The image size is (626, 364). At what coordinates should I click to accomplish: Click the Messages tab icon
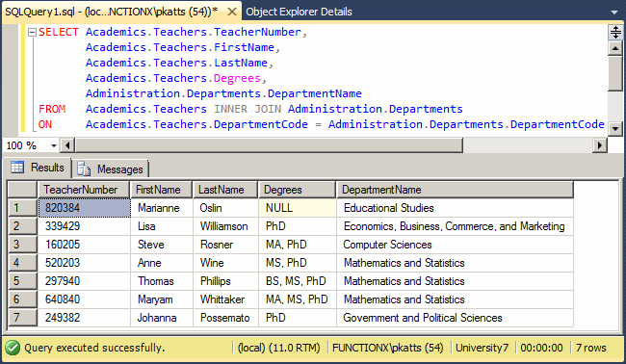point(84,169)
